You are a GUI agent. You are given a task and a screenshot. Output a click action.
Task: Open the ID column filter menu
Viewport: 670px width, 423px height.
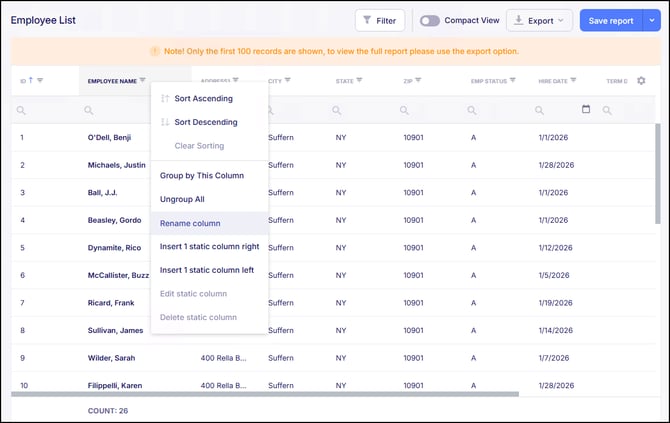(x=40, y=80)
